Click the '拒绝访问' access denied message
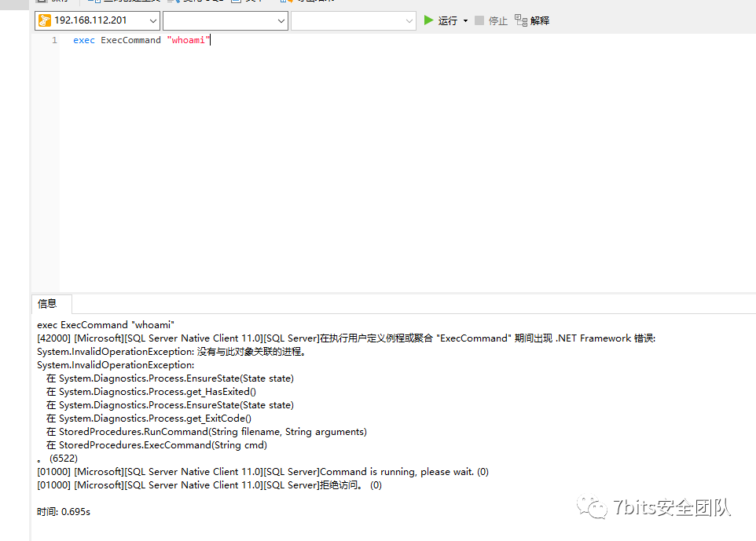The height and width of the screenshot is (541, 756). [x=209, y=485]
